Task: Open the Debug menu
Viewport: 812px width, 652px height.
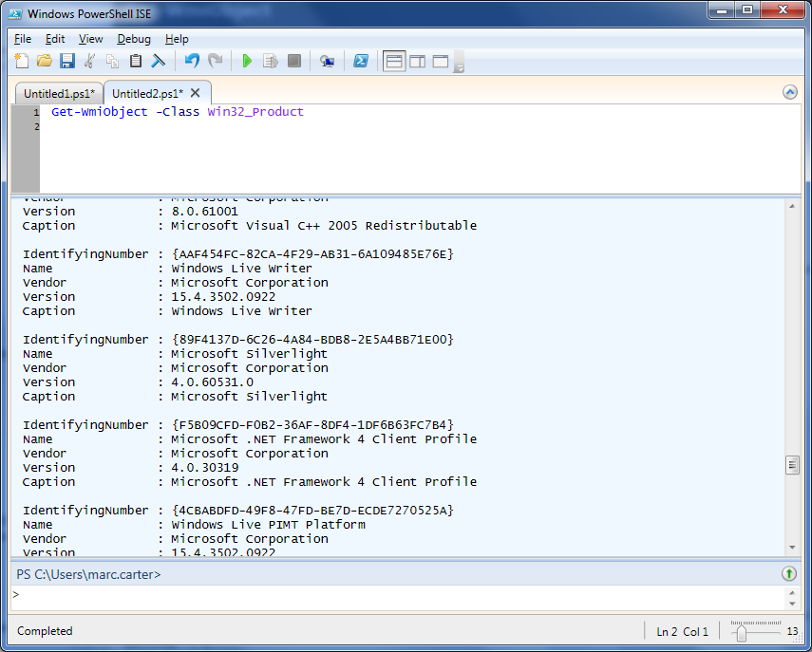Action: 134,39
